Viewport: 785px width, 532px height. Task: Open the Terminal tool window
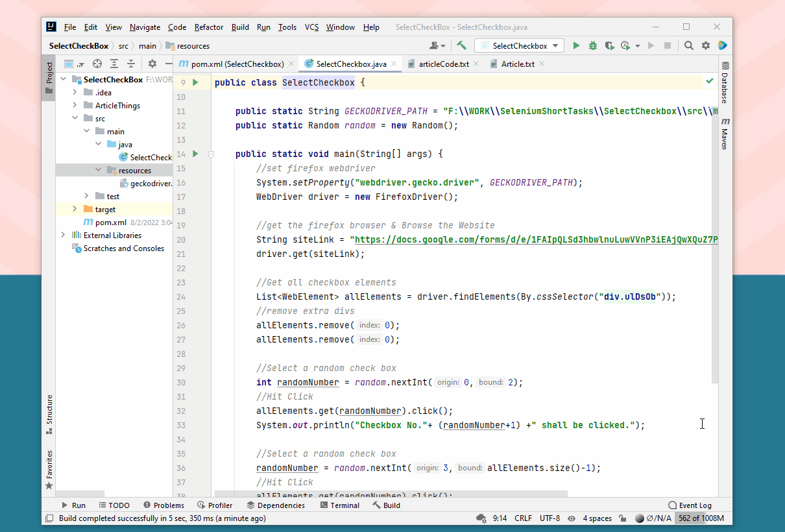[x=339, y=505]
